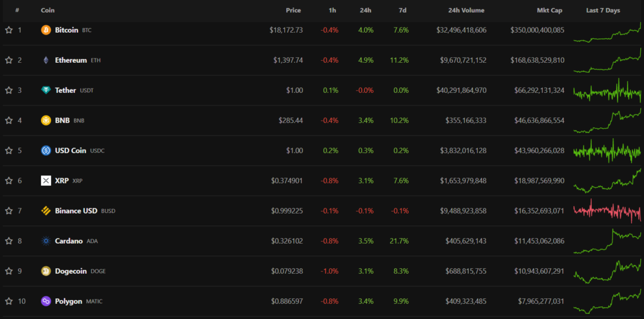Click the Binance USD logo icon
The image size is (644, 319).
46,211
